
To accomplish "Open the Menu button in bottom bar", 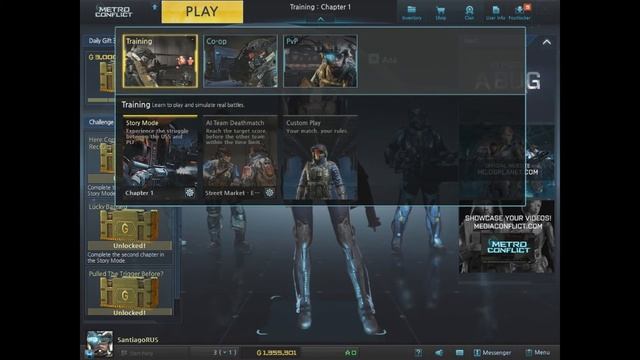I will (x=538, y=352).
